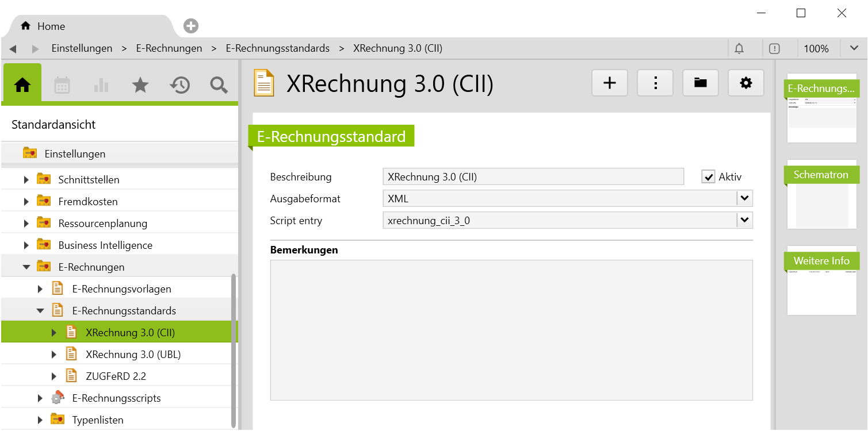Click the plus button to add new
The height and width of the screenshot is (431, 868).
[x=609, y=83]
